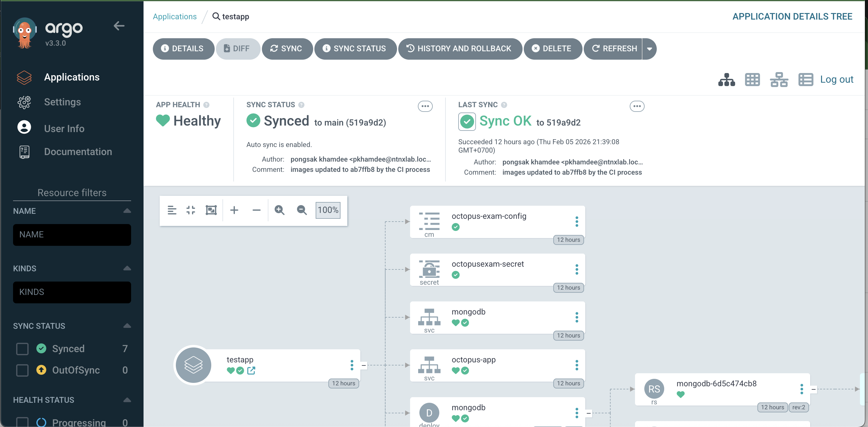Image resolution: width=868 pixels, height=427 pixels.
Task: Open testapp external link icon
Action: pyautogui.click(x=251, y=370)
